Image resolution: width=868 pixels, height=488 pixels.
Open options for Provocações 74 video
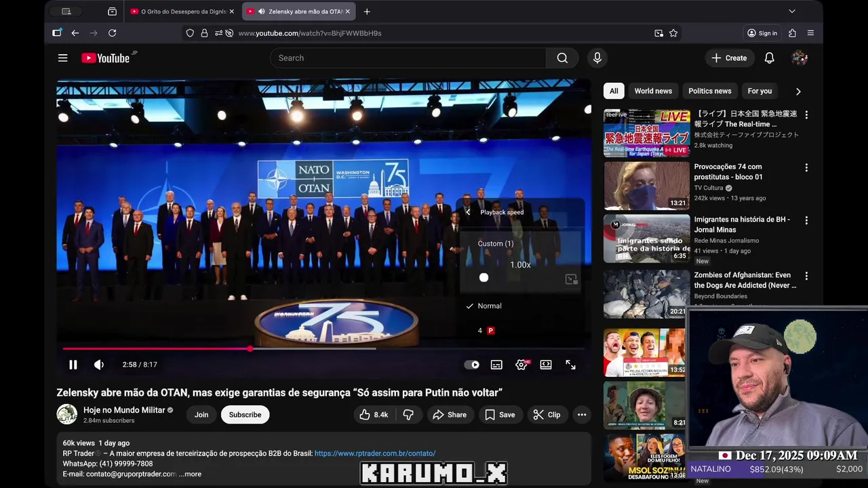(806, 167)
